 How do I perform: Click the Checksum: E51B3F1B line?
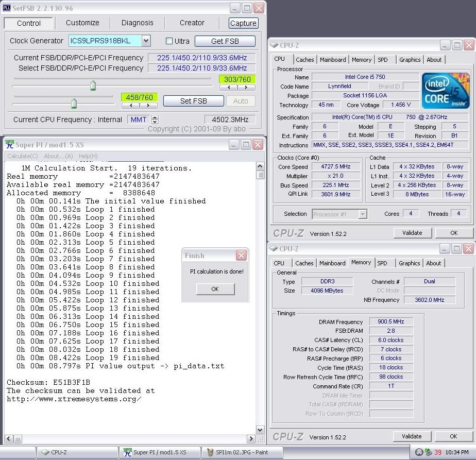click(x=48, y=382)
